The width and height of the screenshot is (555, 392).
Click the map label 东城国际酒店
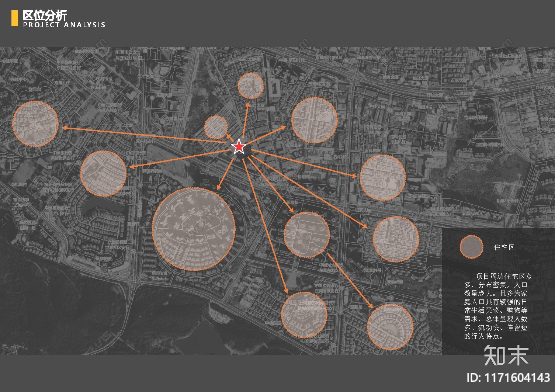point(177,119)
